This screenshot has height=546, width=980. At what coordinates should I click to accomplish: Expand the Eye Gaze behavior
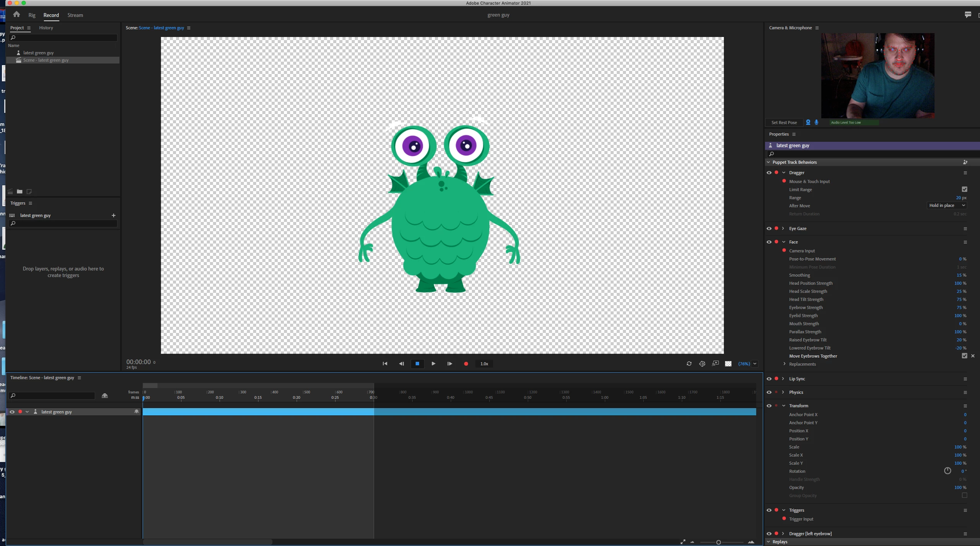pyautogui.click(x=783, y=228)
